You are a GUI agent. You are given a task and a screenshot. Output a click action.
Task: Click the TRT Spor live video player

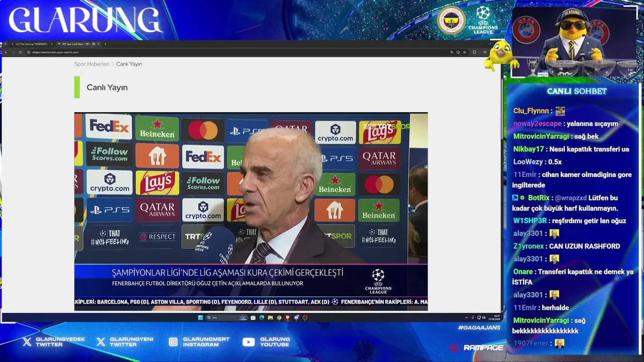tap(251, 212)
